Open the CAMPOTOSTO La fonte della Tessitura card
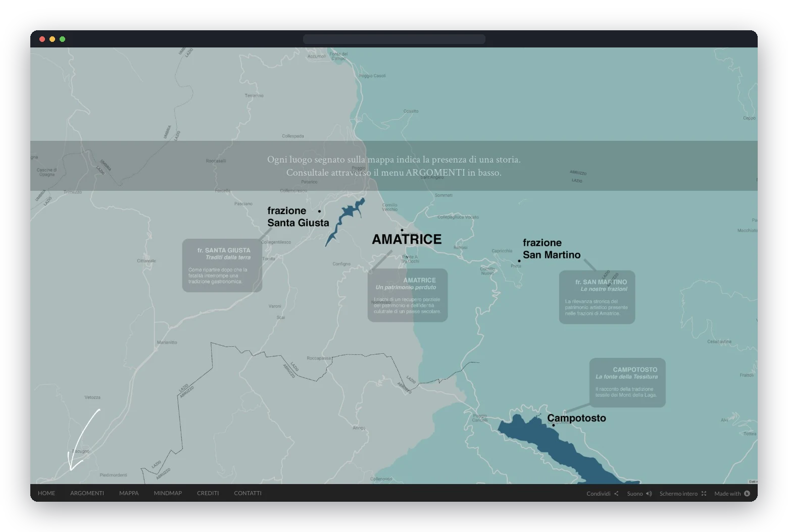788x532 pixels. [627, 383]
